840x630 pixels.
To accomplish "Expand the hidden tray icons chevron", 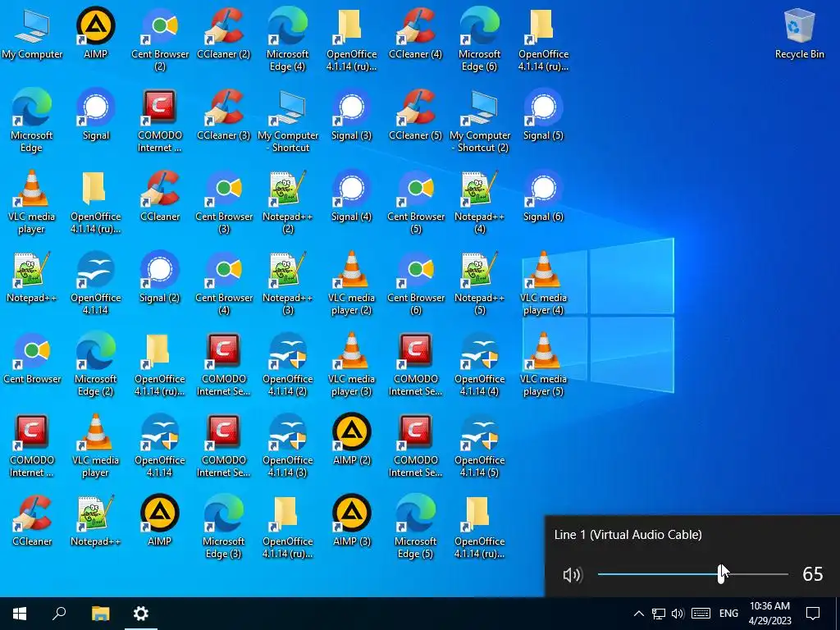I will point(638,614).
